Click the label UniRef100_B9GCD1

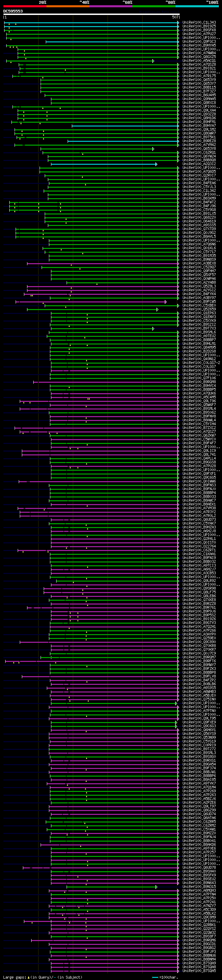199,944
